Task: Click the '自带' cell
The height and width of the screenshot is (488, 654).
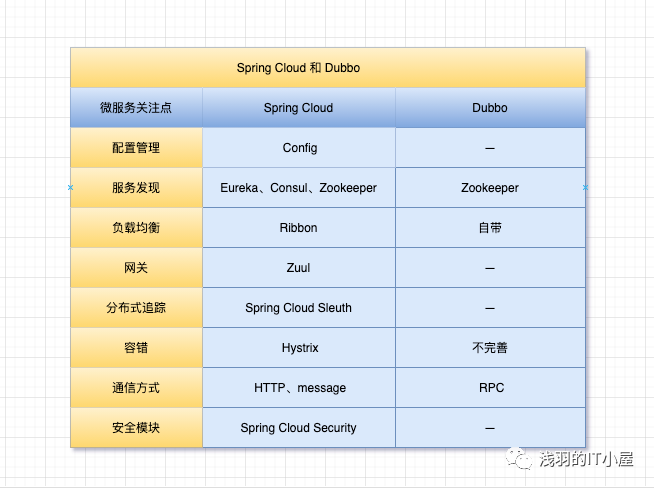Action: 490,228
